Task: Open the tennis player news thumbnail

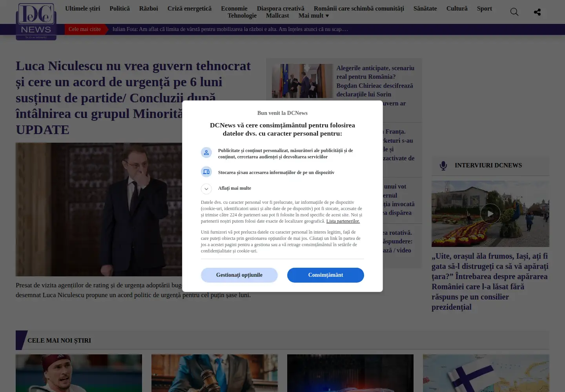Action: click(x=79, y=373)
